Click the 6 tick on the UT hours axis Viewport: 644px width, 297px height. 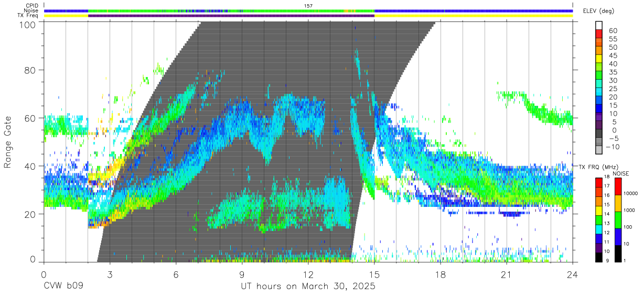(x=176, y=274)
